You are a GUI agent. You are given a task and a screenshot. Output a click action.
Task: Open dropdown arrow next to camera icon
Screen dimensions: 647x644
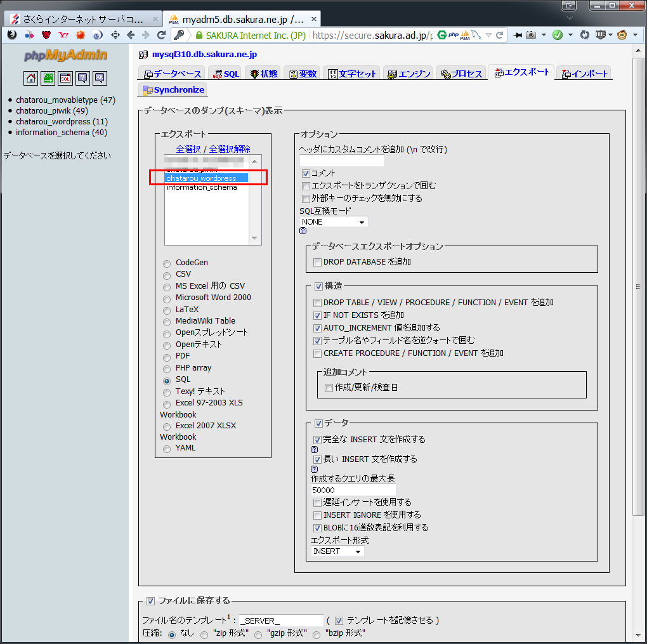[x=544, y=35]
